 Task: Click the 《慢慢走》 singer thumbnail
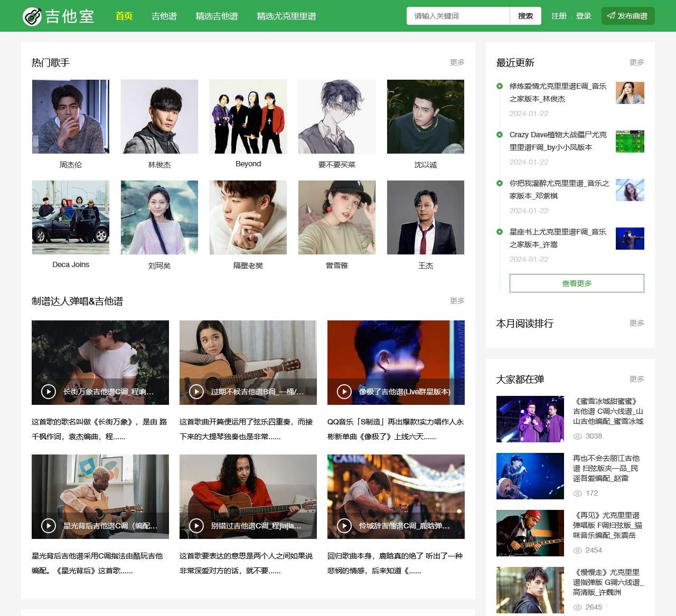[530, 590]
